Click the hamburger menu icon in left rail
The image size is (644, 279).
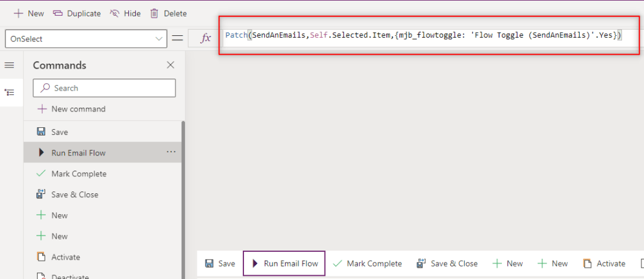tap(9, 65)
